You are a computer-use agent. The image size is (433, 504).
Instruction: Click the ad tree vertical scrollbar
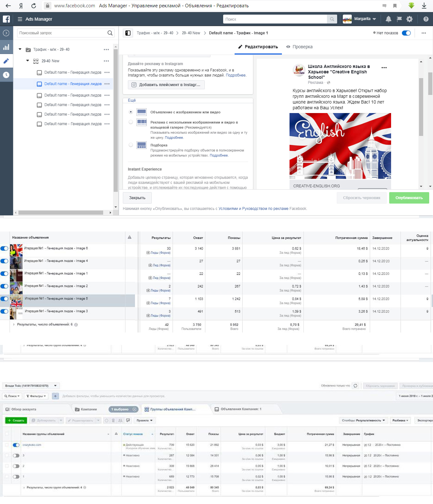click(x=116, y=121)
